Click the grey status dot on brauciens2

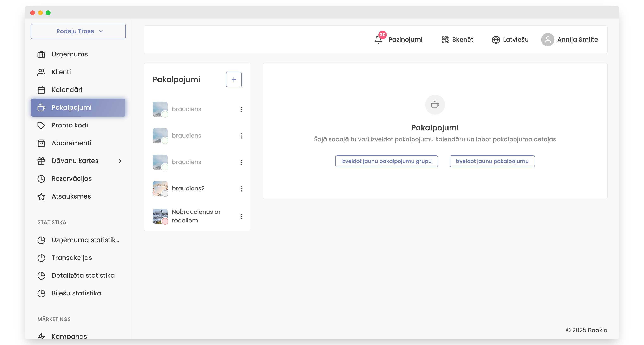(x=165, y=193)
